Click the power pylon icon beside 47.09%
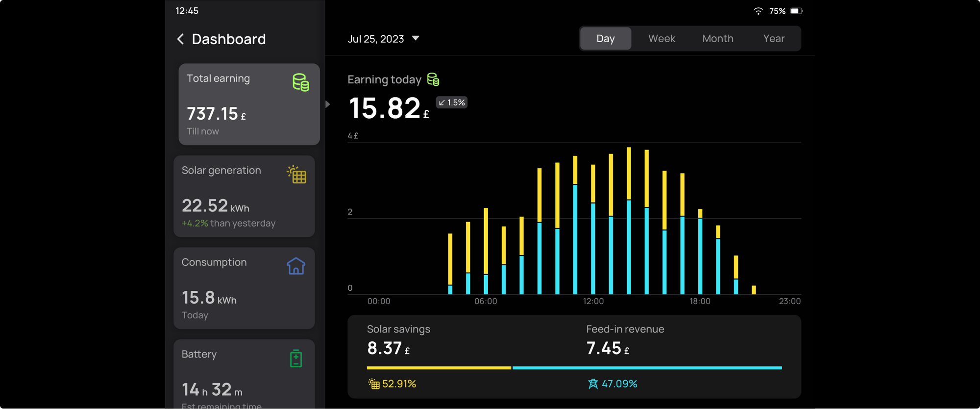 point(593,383)
